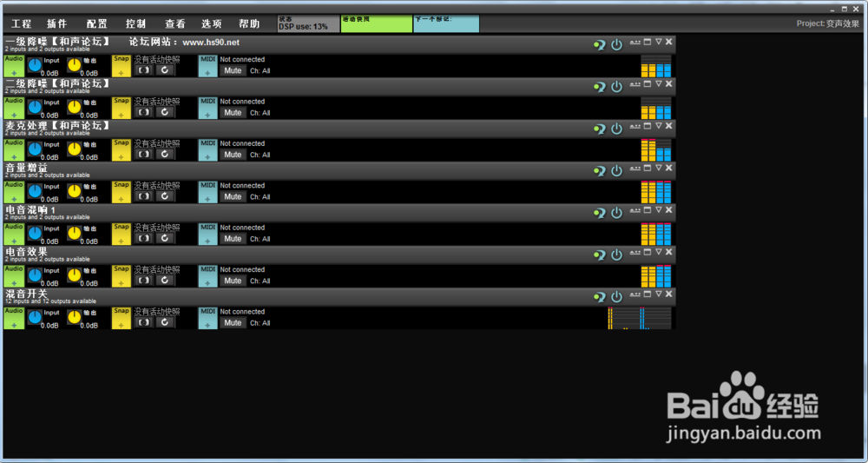868x463 pixels.
Task: Open the 查看 menu
Action: pyautogui.click(x=175, y=24)
